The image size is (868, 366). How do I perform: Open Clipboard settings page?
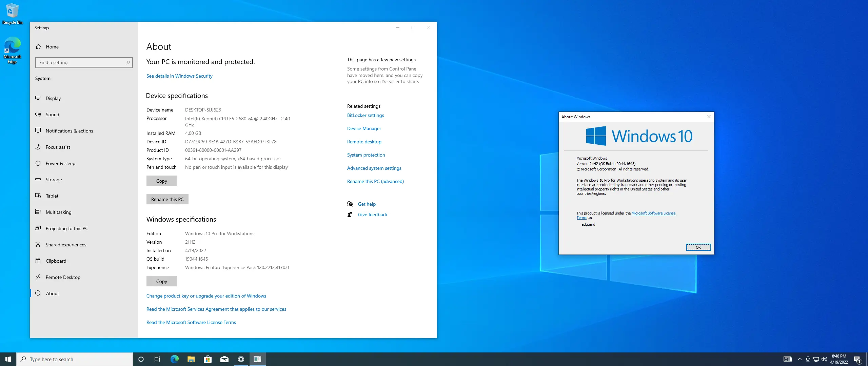[56, 261]
